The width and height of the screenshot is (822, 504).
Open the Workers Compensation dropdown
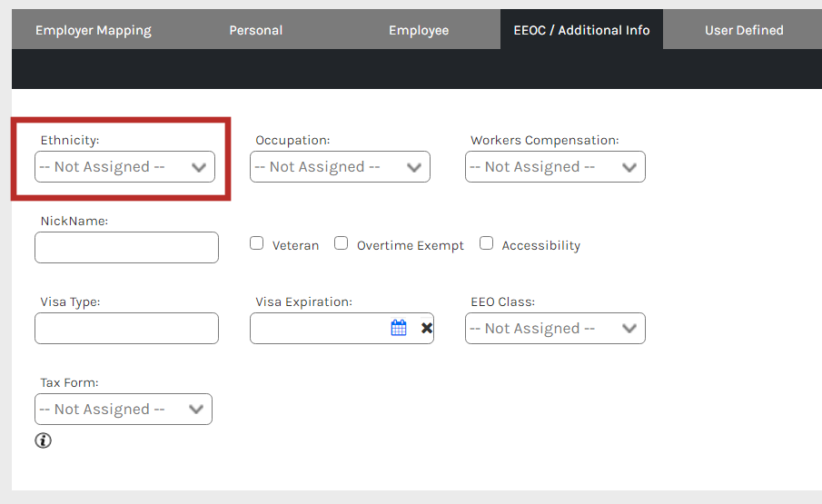click(x=555, y=166)
